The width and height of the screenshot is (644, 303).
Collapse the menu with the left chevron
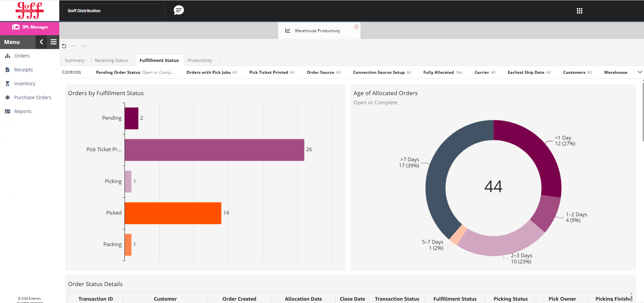(x=41, y=42)
